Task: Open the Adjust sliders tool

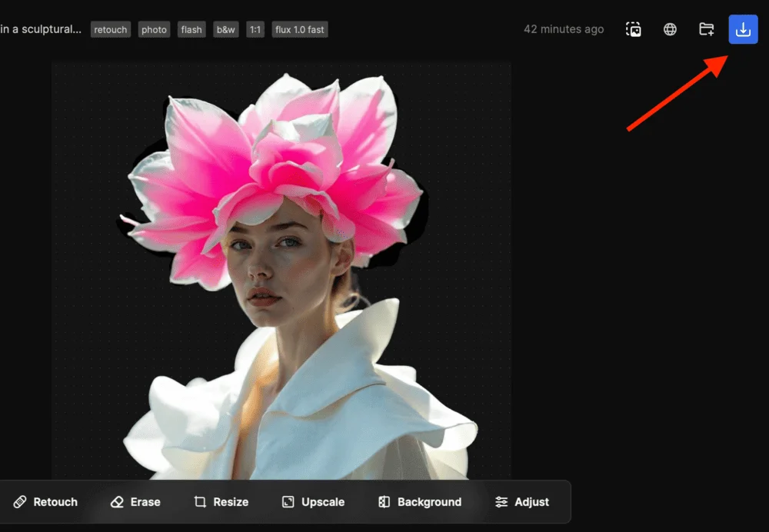Action: 522,502
